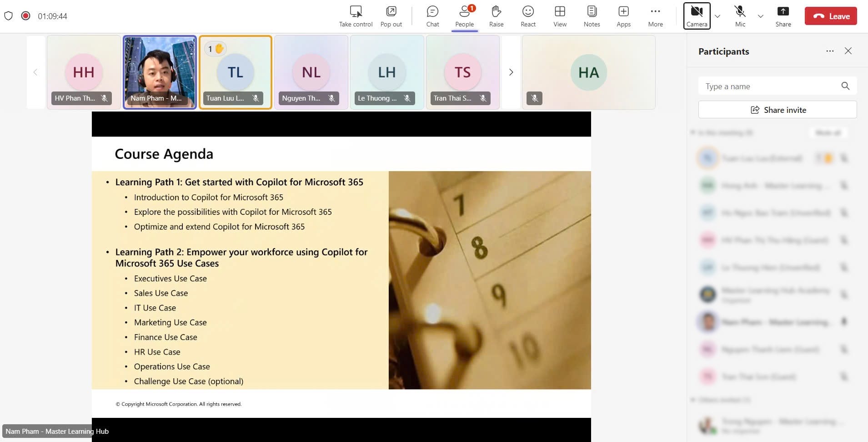Turn on the Camera

[697, 16]
